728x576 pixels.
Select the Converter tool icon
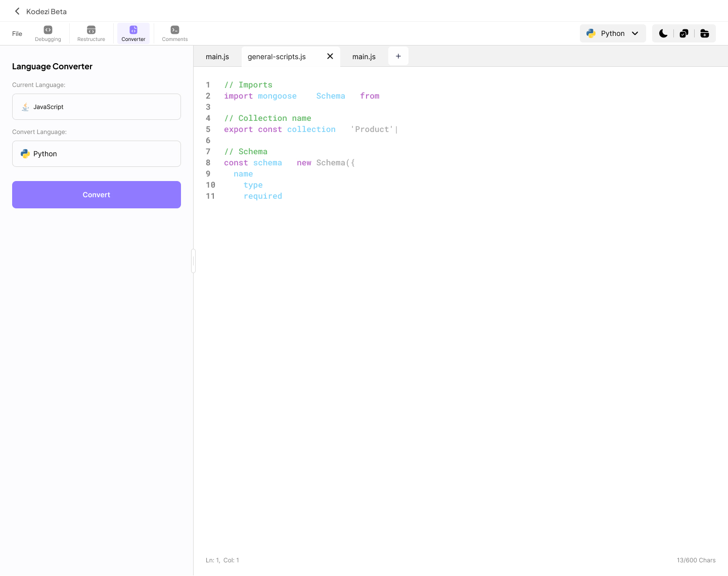pos(133,30)
